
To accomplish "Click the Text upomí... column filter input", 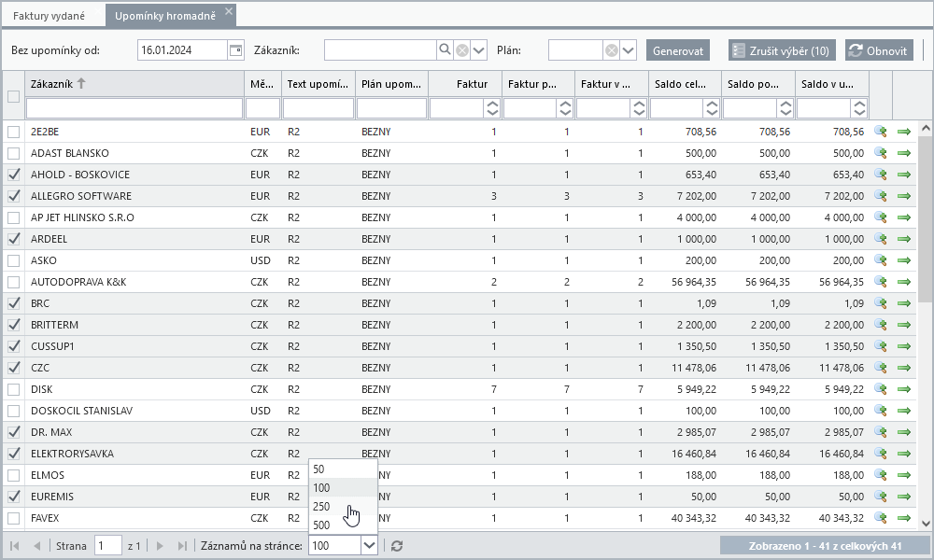I will [x=318, y=108].
